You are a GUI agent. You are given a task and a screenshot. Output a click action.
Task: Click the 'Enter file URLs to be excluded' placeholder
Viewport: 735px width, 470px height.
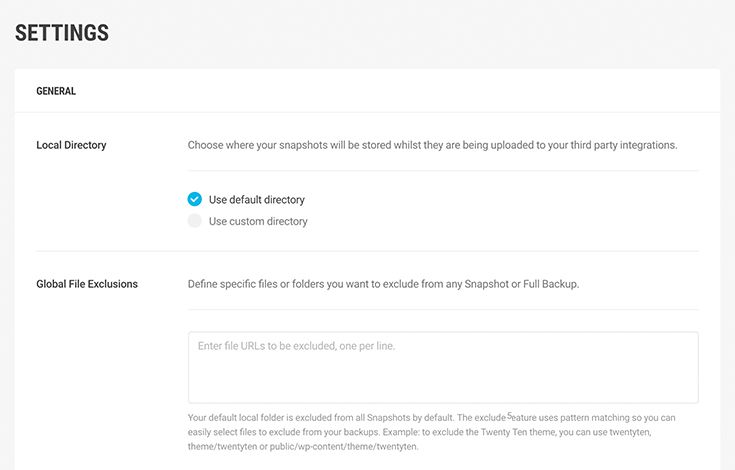pyautogui.click(x=296, y=346)
